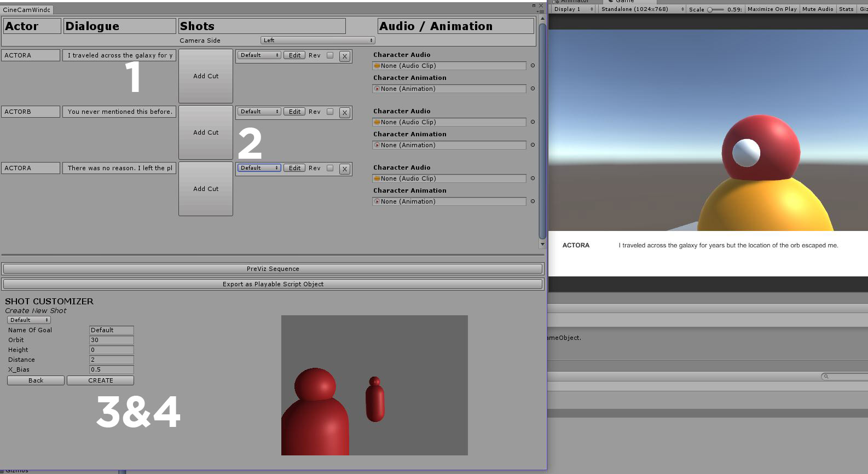Click the Height value field showing 0
The width and height of the screenshot is (868, 474).
(x=112, y=350)
